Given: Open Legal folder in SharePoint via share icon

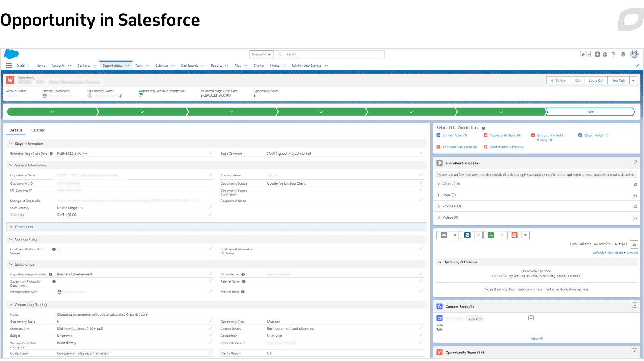Looking at the screenshot, I should click(635, 195).
